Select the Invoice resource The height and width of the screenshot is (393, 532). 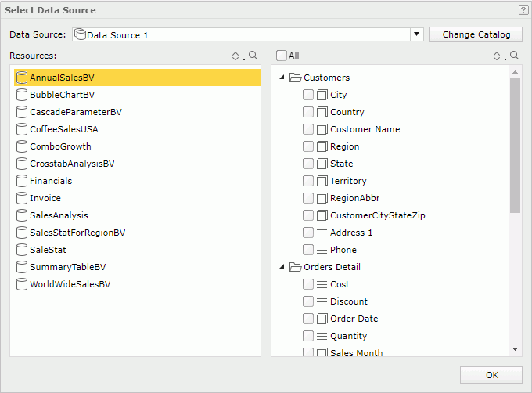pos(137,198)
